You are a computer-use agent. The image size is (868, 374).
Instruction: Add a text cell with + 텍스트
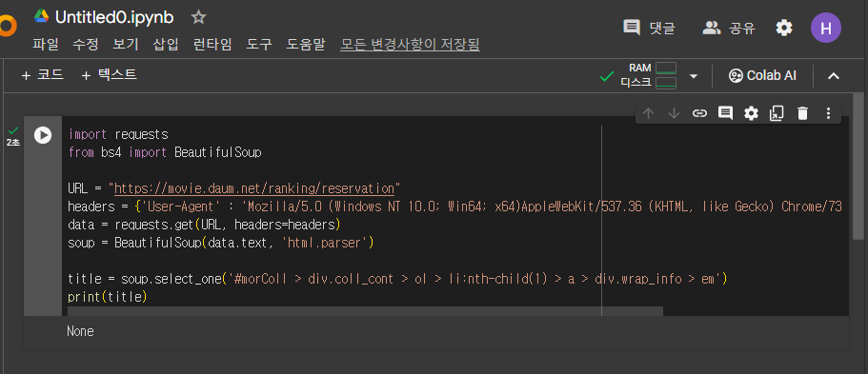click(109, 74)
